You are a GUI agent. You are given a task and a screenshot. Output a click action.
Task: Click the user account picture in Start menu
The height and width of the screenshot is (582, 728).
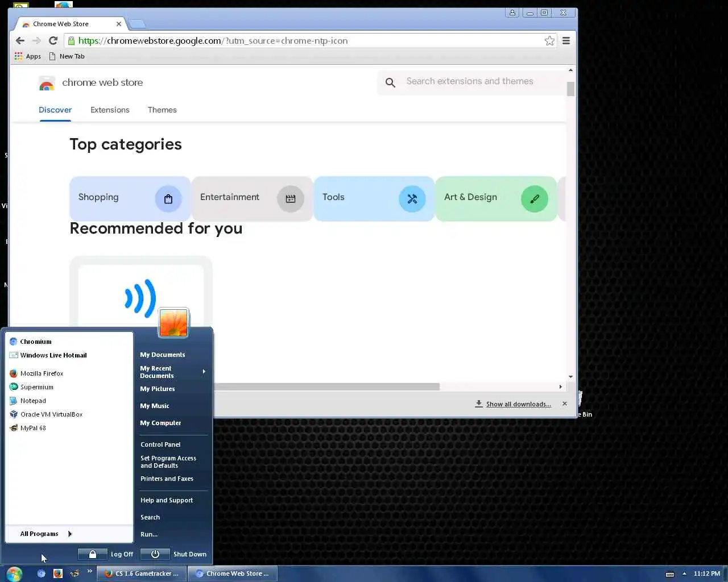[173, 322]
